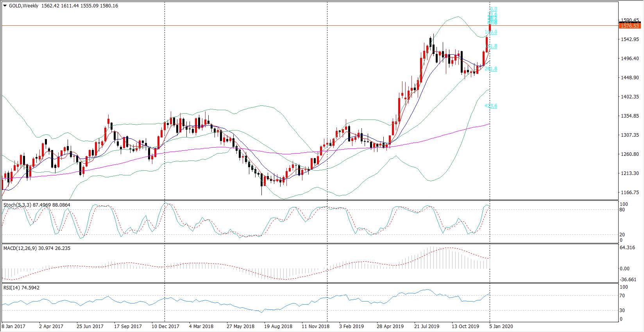The height and width of the screenshot is (332, 644).
Task: Click the 261.8 Fibonacci level label
Action: (491, 69)
